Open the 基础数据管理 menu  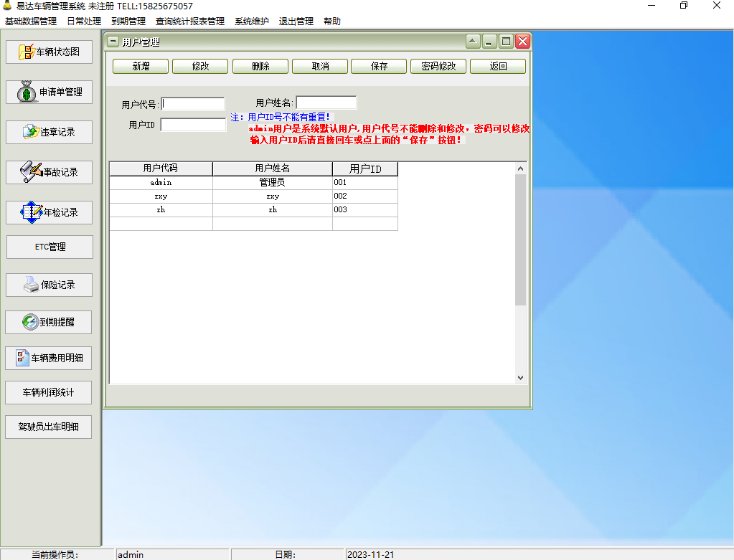[31, 22]
